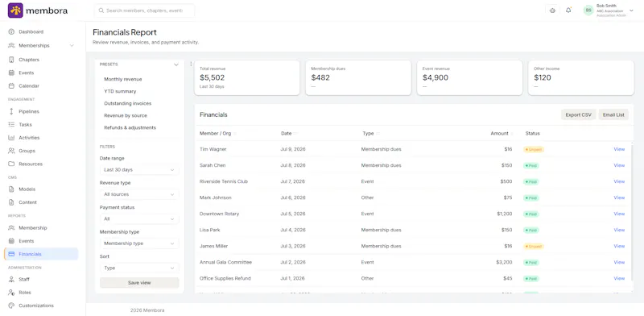Click the Total revenue summary card

point(247,77)
